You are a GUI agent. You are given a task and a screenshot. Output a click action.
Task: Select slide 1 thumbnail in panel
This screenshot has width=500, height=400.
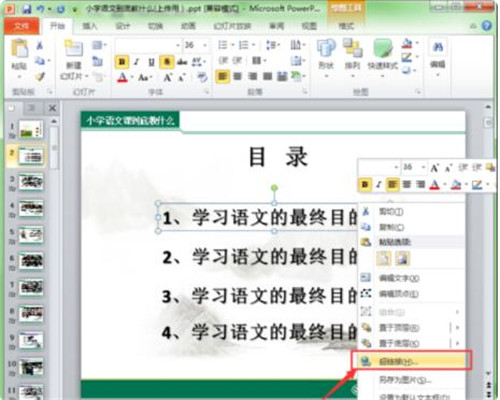pyautogui.click(x=31, y=129)
